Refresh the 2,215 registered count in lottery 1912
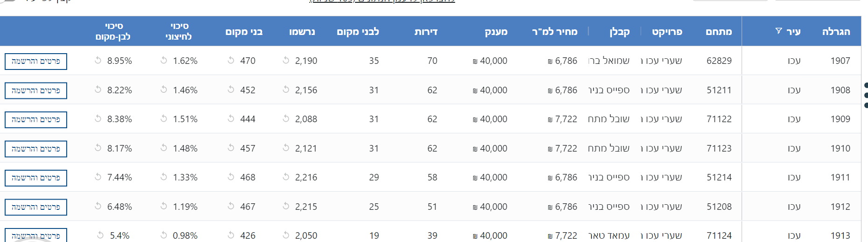This screenshot has height=242, width=868. 286,206
